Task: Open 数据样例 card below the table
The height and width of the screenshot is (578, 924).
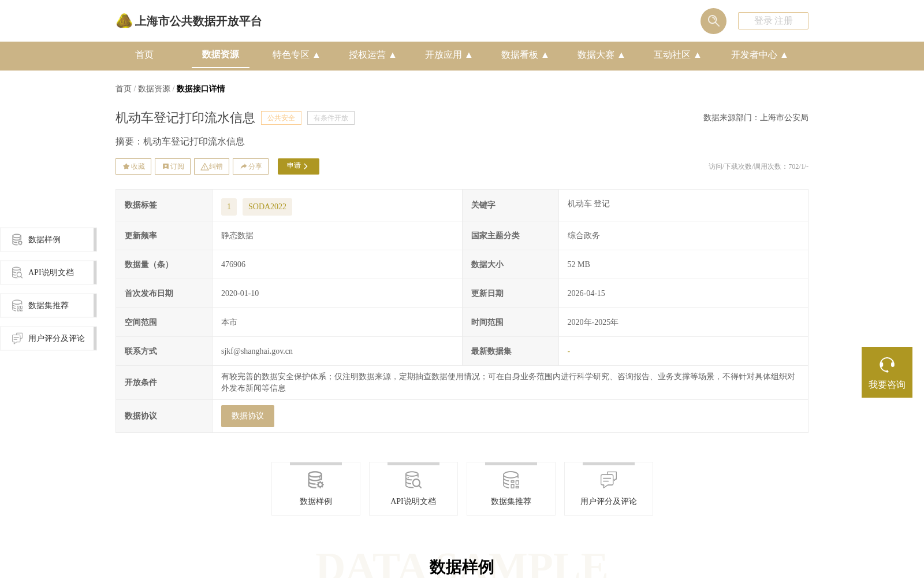Action: [x=316, y=489]
